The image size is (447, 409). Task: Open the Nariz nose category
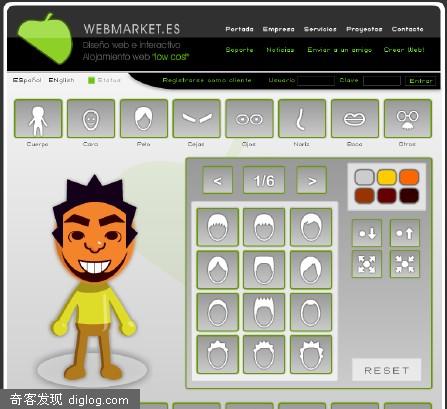tap(302, 118)
